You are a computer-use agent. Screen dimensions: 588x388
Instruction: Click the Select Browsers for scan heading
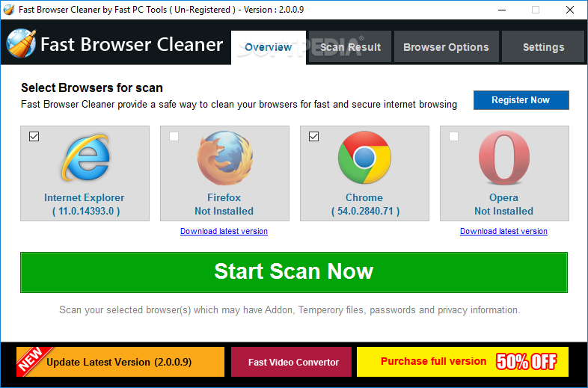(x=92, y=87)
